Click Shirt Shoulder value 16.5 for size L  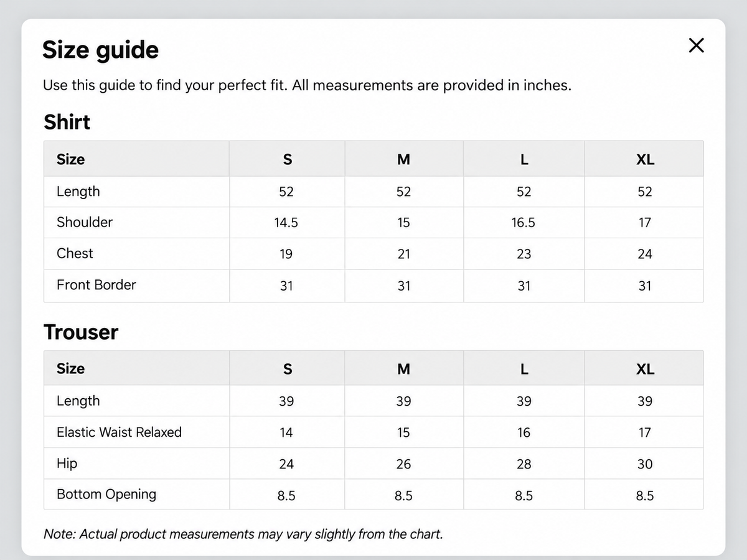coord(524,223)
